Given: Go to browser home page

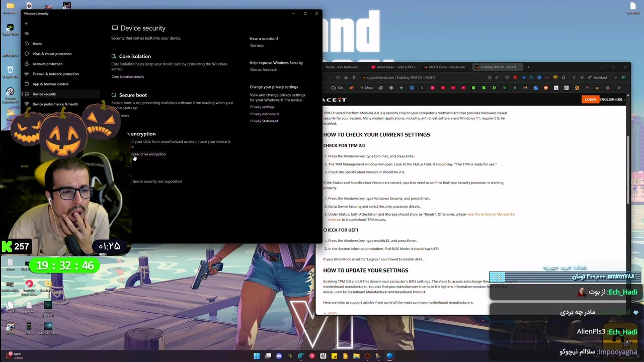Looking at the screenshot, I should (346, 77).
